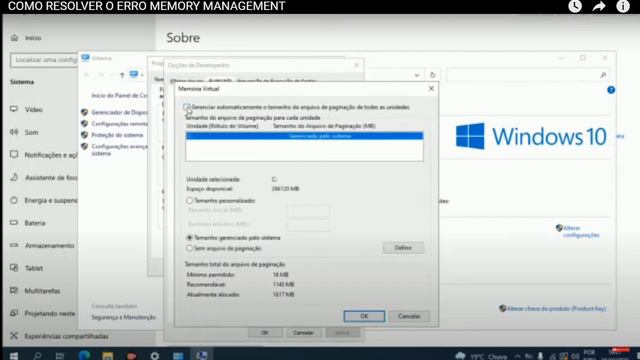640x360 pixels.
Task: Open Proteção do sistema link
Action: [x=117, y=135]
